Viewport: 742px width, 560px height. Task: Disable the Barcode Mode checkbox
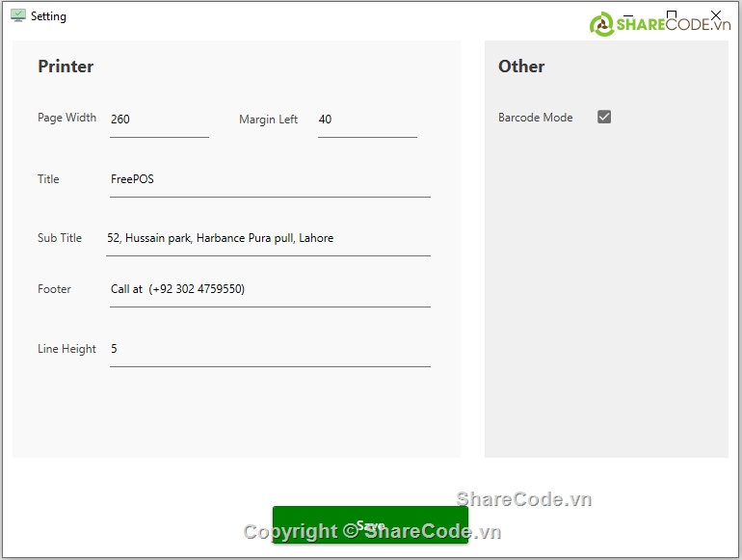point(604,117)
